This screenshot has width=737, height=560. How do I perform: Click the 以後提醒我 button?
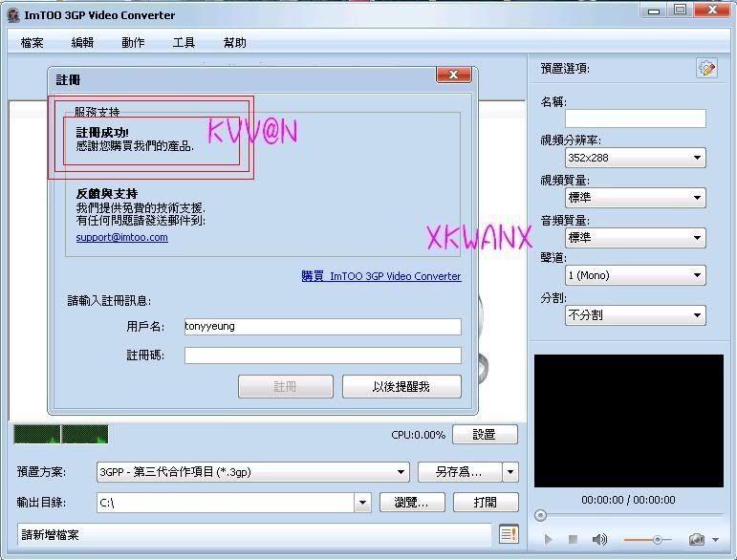tap(401, 387)
